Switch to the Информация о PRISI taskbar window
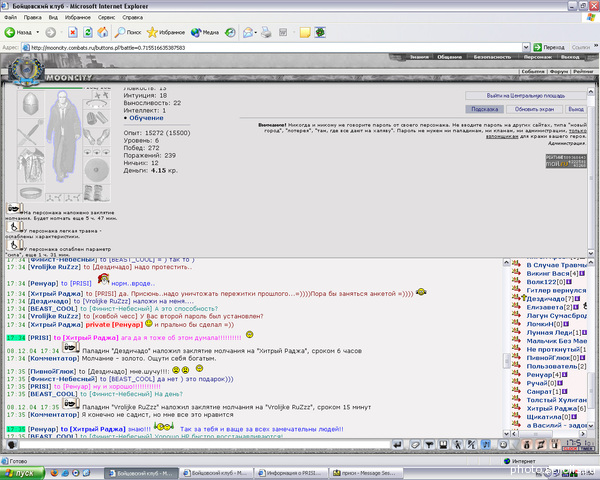This screenshot has height=480, width=600. 293,473
